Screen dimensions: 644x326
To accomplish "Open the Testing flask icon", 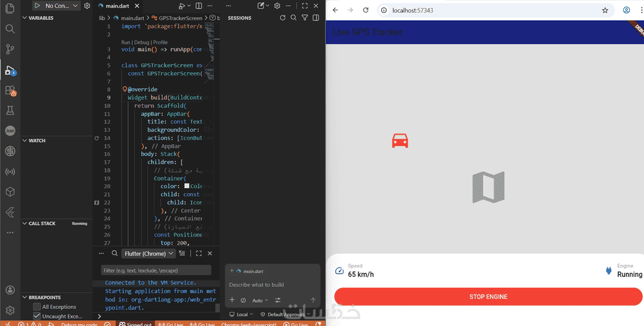I will 10,111.
